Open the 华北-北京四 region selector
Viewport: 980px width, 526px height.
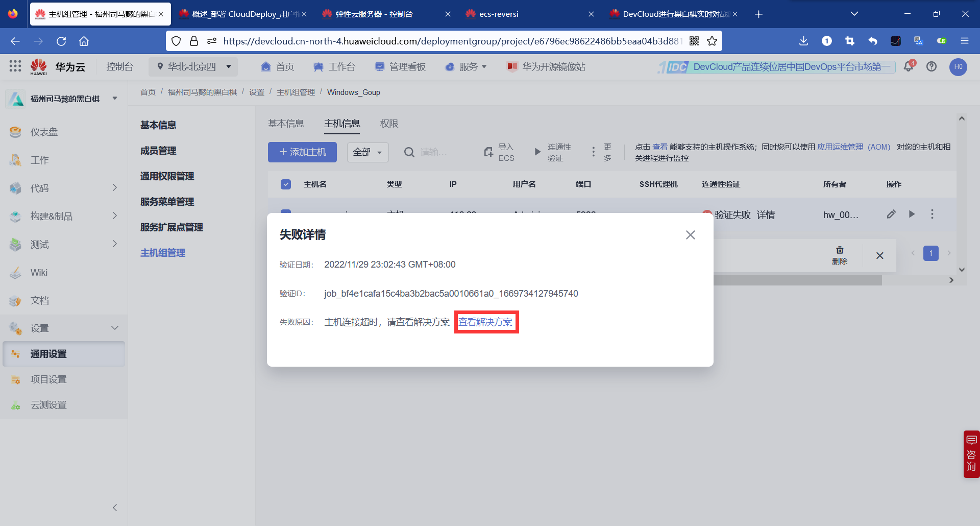(x=193, y=66)
